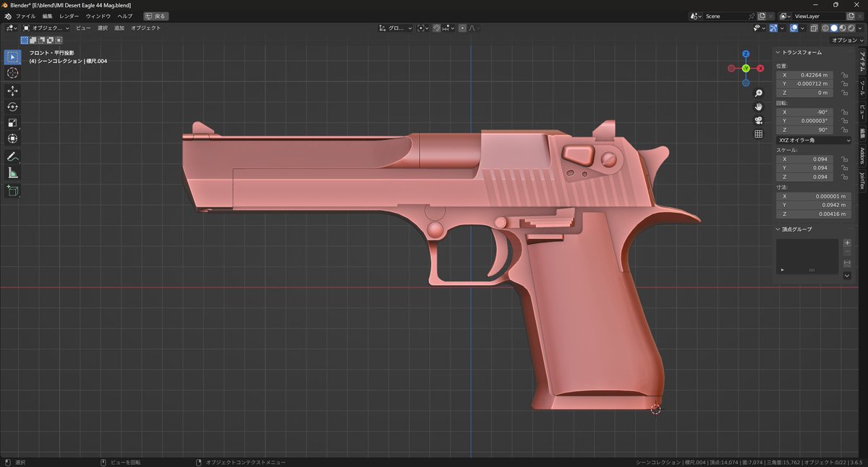Select the first selection mode icon (set new)
This screenshot has height=467, width=868.
(25, 41)
